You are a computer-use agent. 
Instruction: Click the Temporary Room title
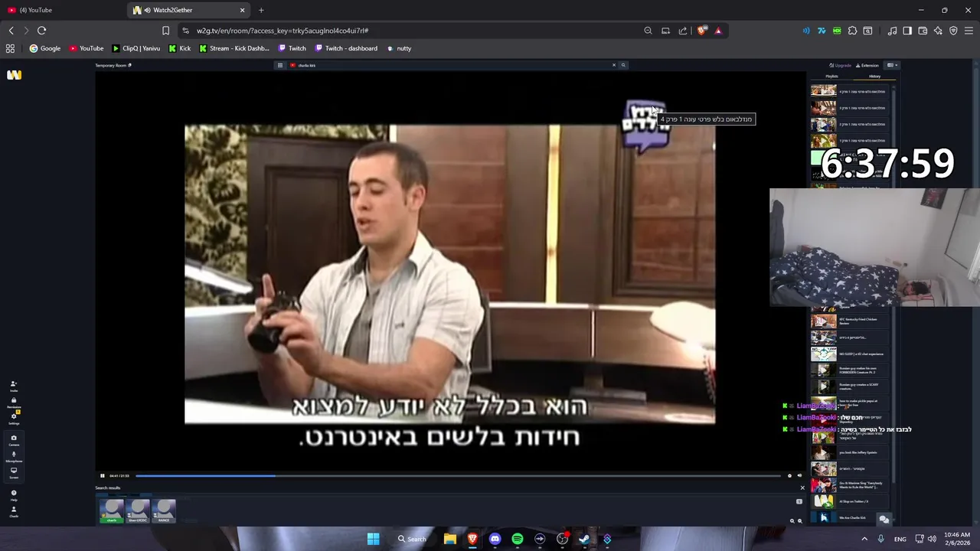111,65
